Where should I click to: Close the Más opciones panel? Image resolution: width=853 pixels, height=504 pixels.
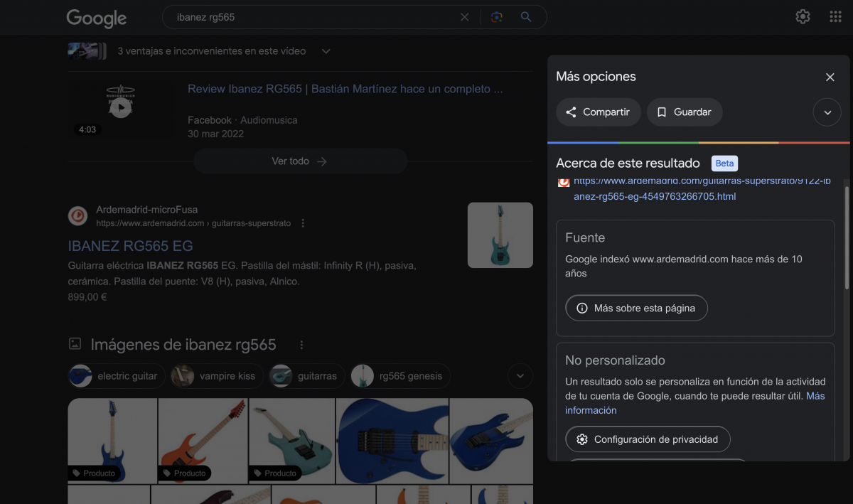coord(830,77)
